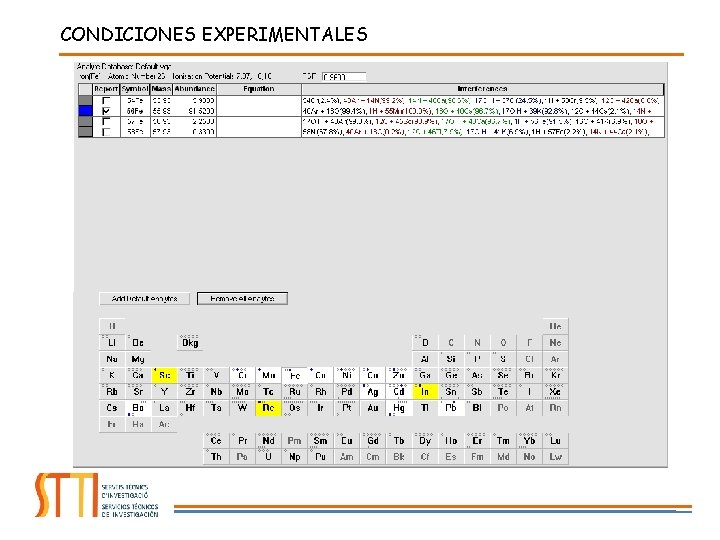
Task: Tick the Report checkbox for 57Fe
Action: tap(106, 122)
